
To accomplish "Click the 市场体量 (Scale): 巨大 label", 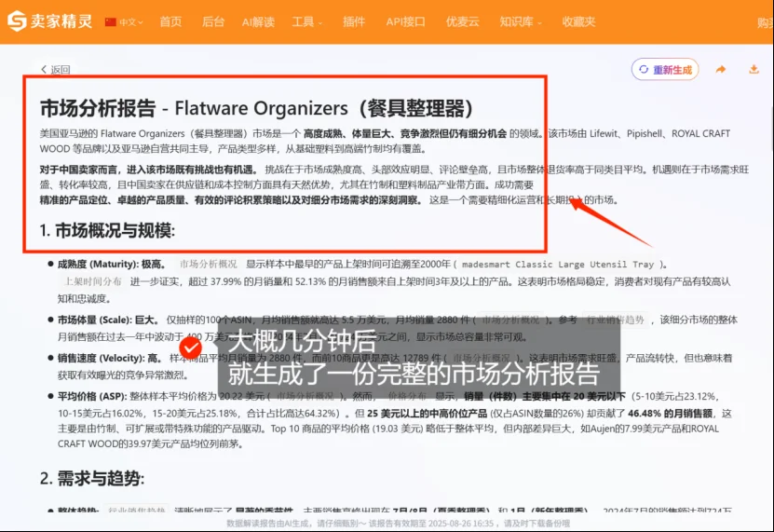I will point(108,320).
